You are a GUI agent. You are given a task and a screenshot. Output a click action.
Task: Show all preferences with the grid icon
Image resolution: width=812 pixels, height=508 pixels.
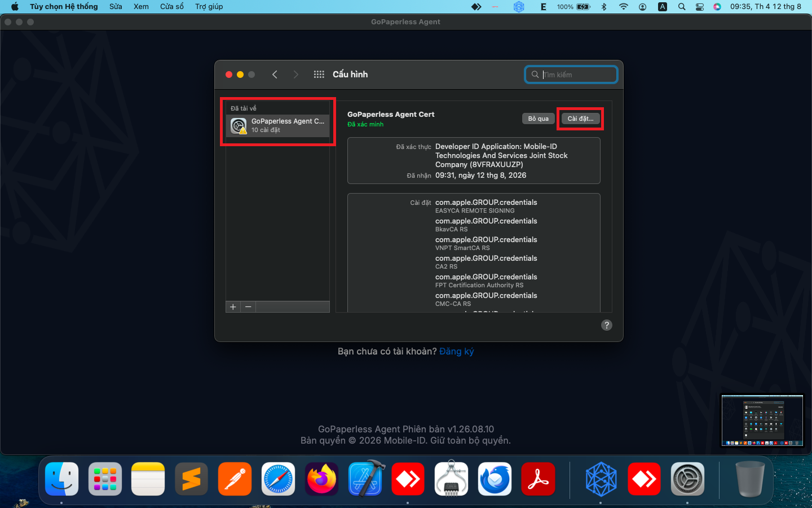click(319, 75)
